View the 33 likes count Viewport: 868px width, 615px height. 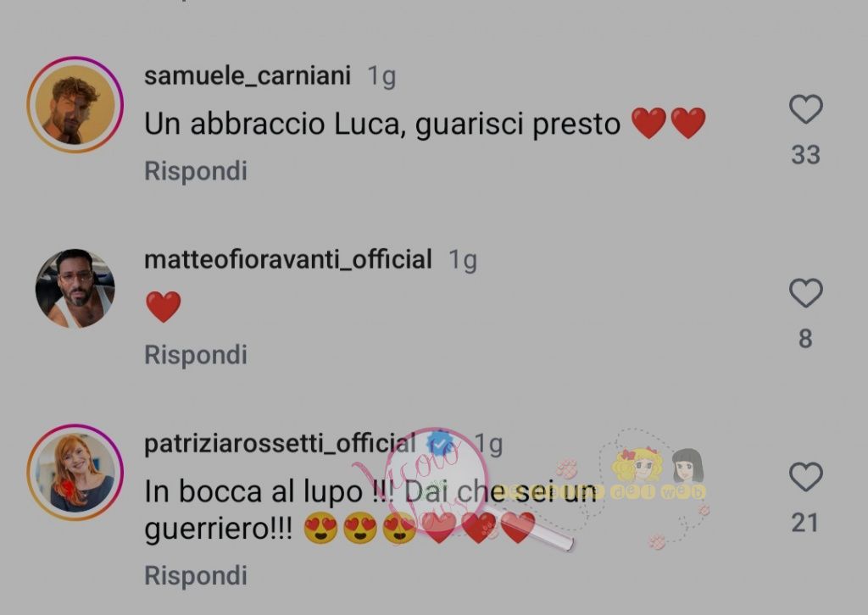coord(805,154)
